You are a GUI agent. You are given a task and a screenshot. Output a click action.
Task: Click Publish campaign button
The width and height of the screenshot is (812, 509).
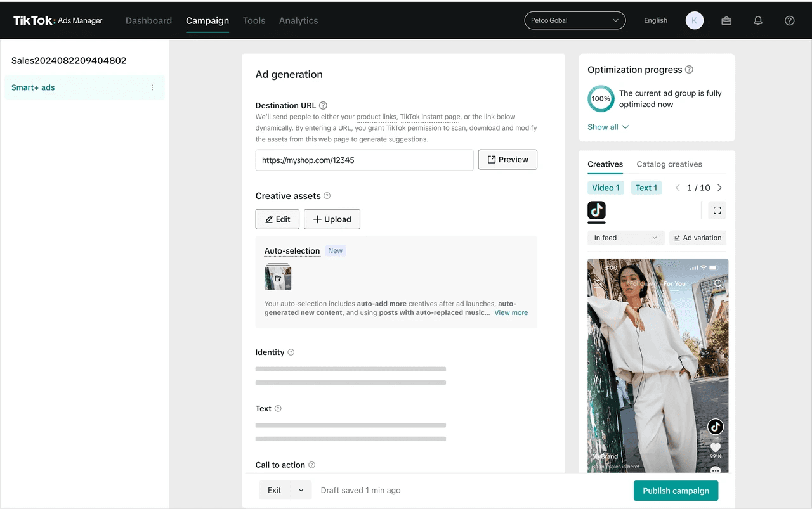[x=676, y=491]
